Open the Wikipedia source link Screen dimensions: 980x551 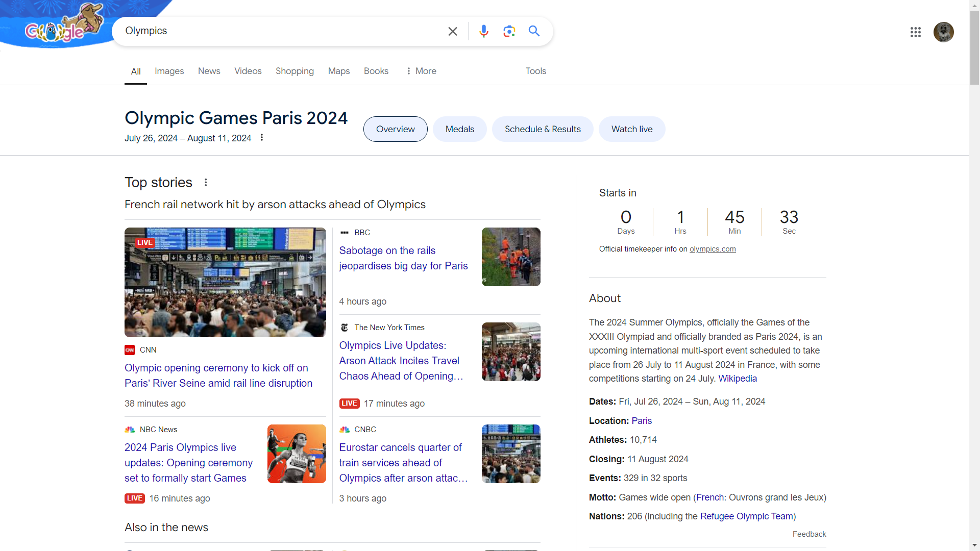coord(738,379)
